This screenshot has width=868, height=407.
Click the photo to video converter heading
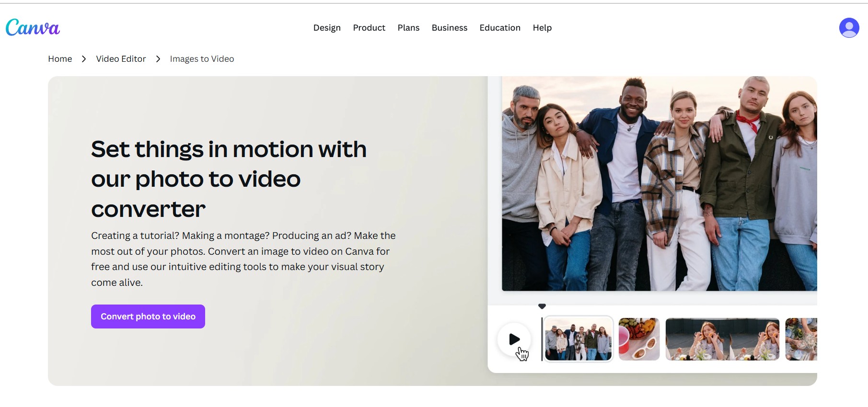click(229, 179)
